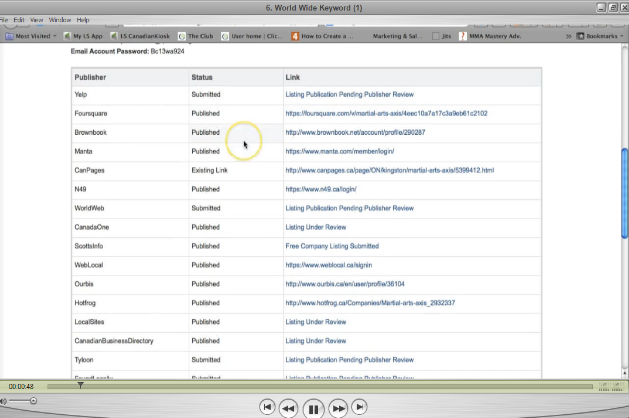Open Jits bookmark

point(442,36)
